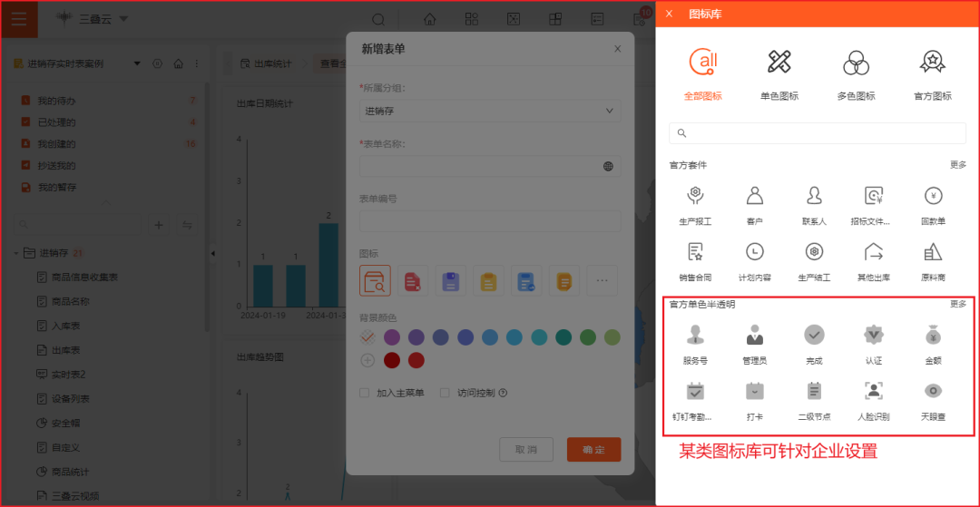The width and height of the screenshot is (980, 507).
Task: Select the 金额 money bag icon
Action: coord(933,335)
